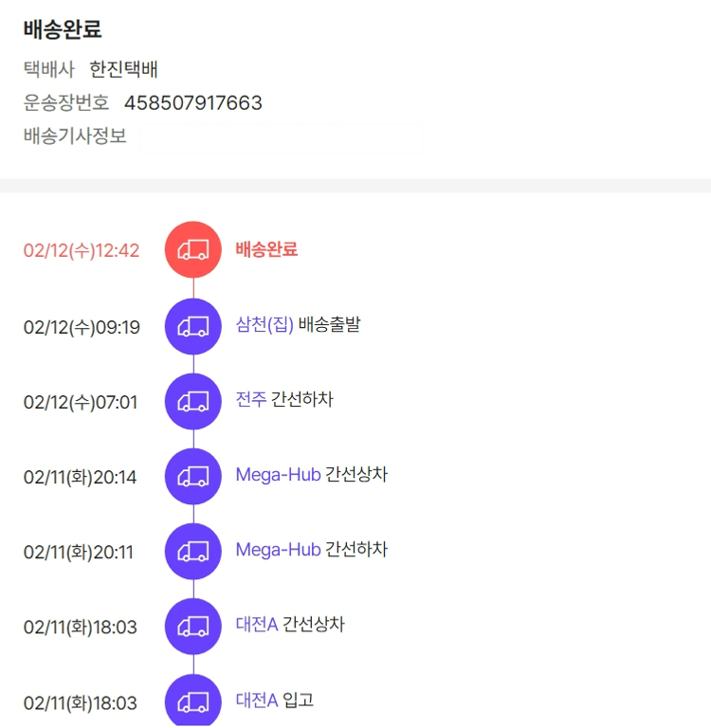Click the 삼천(집) location link
Screen dimensions: 711x728
(x=264, y=325)
